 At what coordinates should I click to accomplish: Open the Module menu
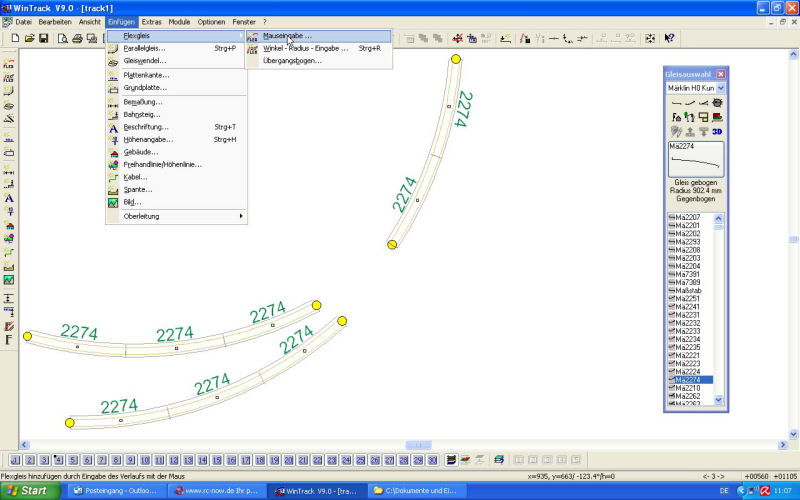click(x=179, y=22)
